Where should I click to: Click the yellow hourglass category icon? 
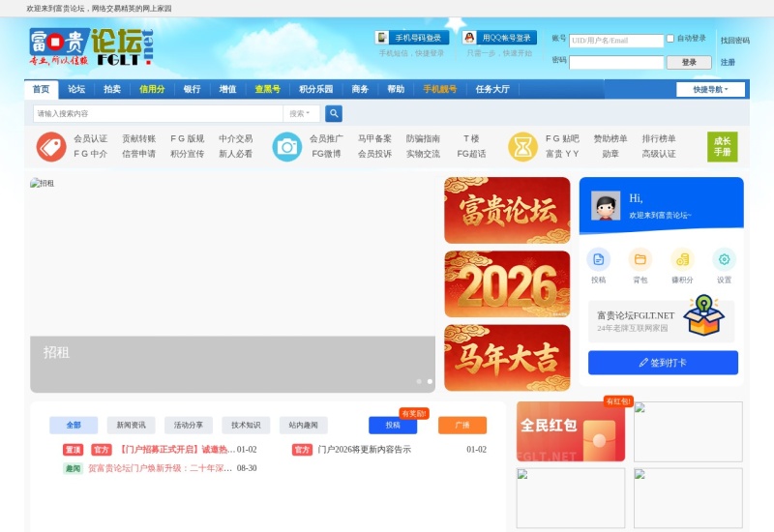(522, 147)
